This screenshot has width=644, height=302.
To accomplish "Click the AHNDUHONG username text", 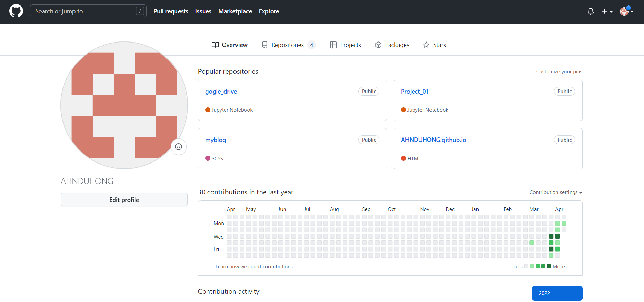I will [87, 181].
